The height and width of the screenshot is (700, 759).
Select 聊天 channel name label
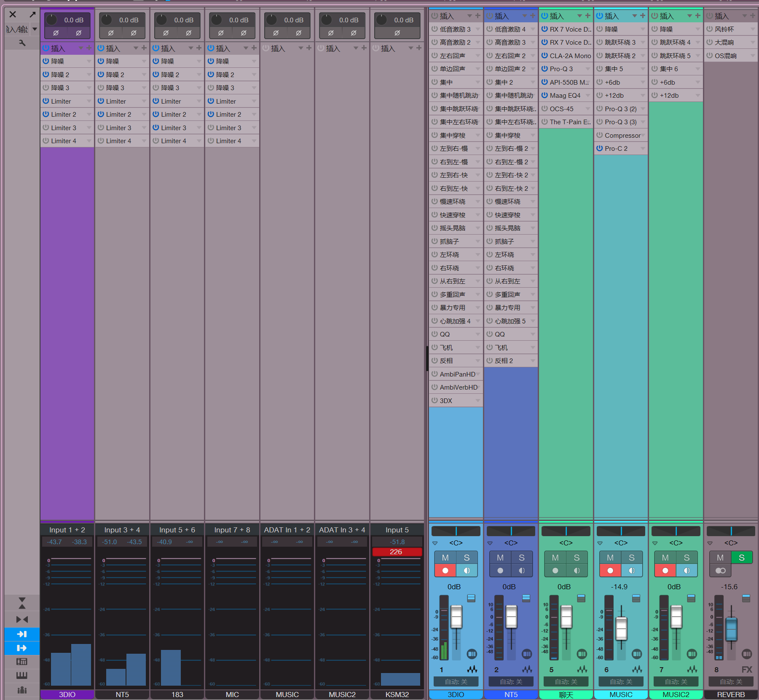tap(566, 695)
